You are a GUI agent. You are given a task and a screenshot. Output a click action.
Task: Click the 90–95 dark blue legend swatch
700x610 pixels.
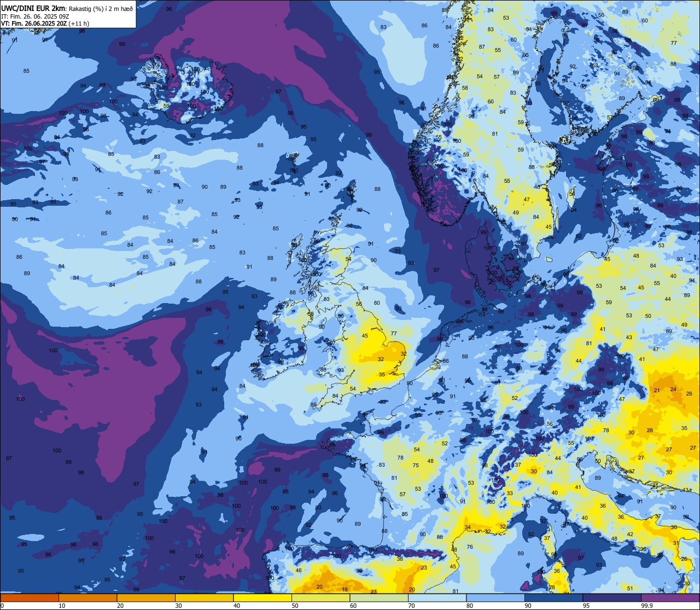(553, 598)
